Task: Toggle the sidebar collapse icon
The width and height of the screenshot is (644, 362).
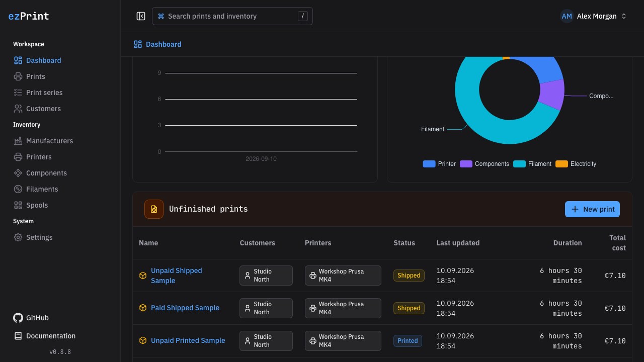Action: click(141, 16)
